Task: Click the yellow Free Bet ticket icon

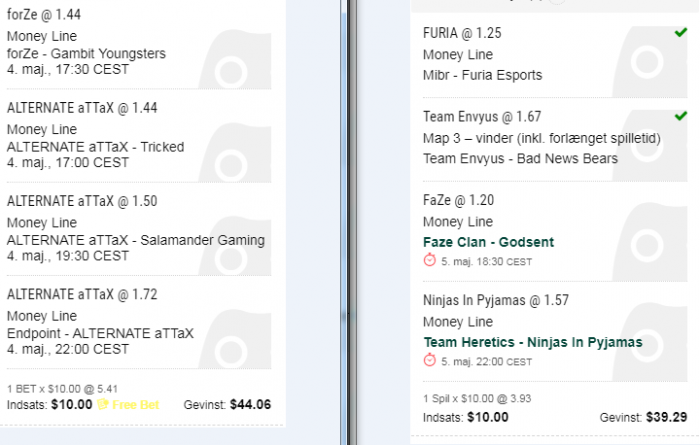Action: click(x=103, y=404)
